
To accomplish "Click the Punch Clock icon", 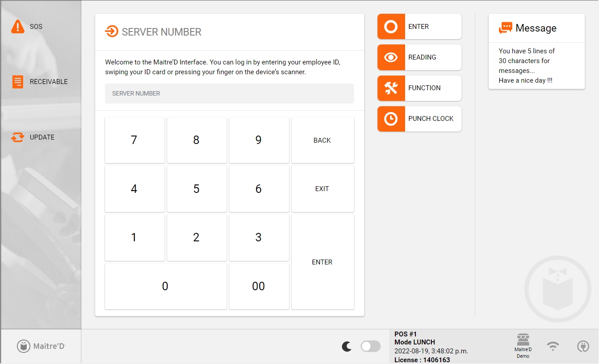I will pyautogui.click(x=391, y=119).
